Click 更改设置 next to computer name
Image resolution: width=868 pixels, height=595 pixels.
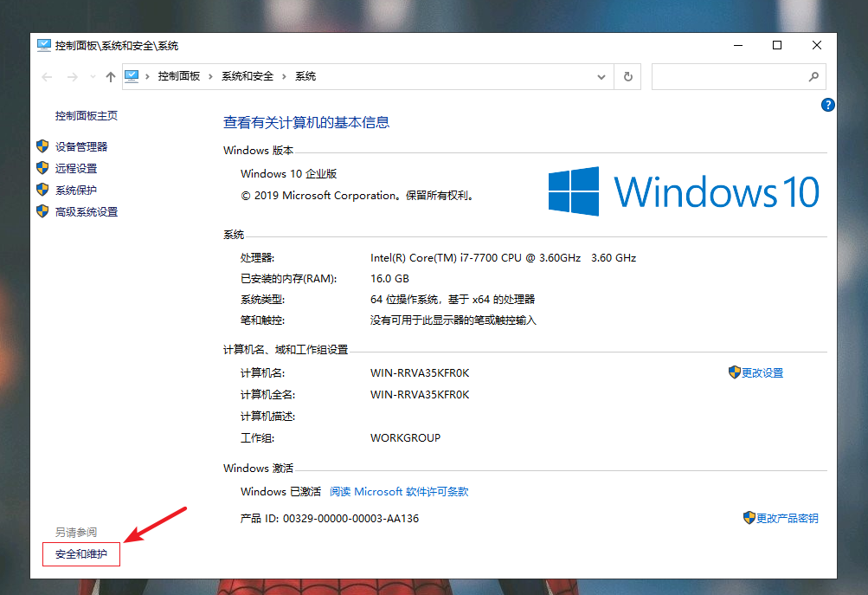[x=762, y=372]
